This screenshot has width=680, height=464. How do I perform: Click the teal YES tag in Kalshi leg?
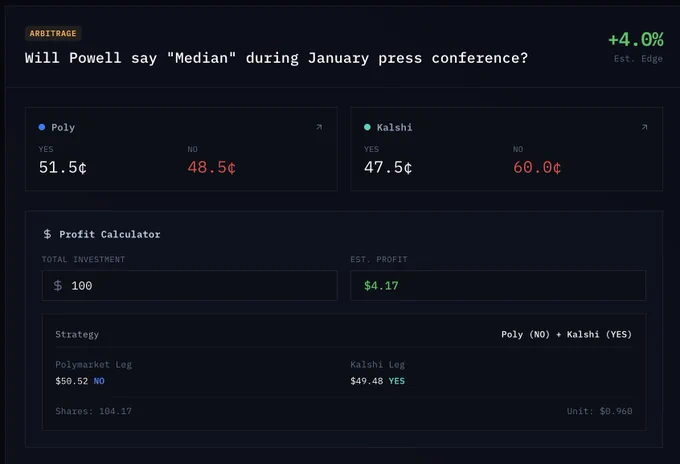point(397,381)
